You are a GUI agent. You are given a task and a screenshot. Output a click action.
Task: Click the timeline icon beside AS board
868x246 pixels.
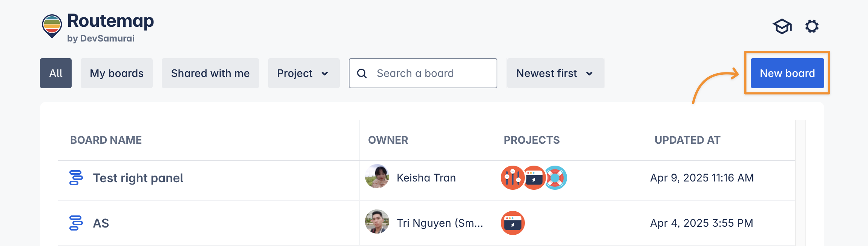[76, 223]
